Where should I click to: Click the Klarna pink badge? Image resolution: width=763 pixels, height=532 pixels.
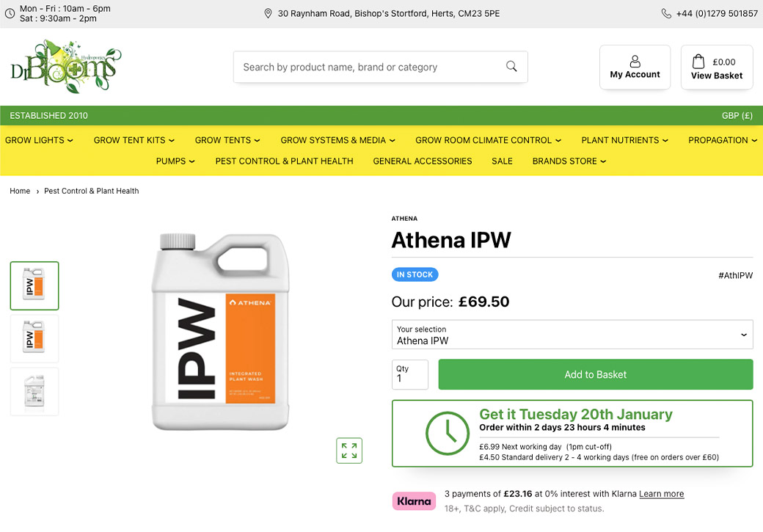[414, 501]
